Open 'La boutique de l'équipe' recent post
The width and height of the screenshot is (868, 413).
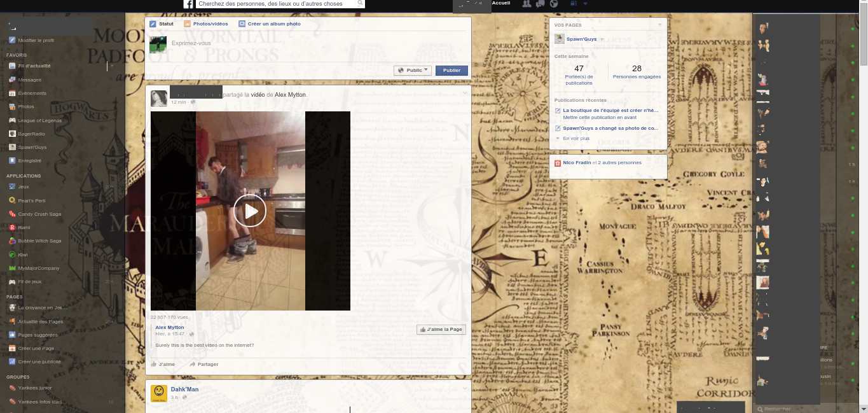click(610, 110)
